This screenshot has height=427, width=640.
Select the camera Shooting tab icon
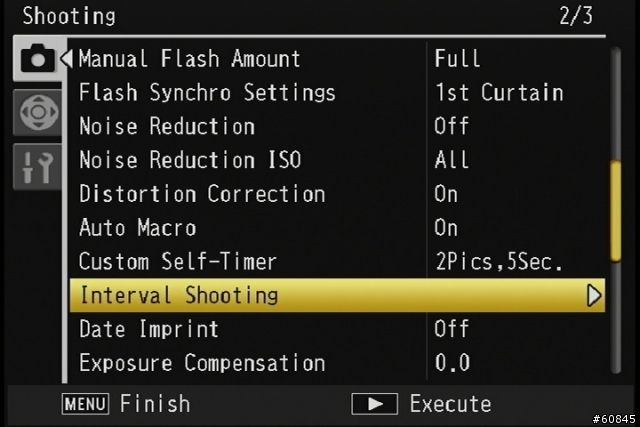coord(38,59)
